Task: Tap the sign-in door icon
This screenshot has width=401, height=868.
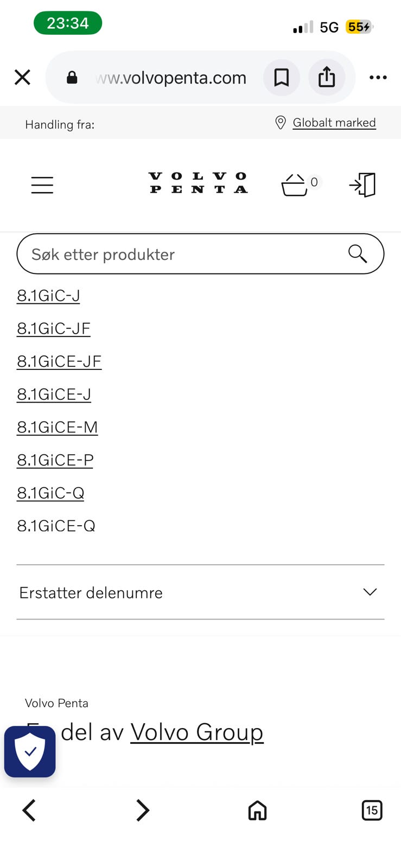Action: [362, 185]
